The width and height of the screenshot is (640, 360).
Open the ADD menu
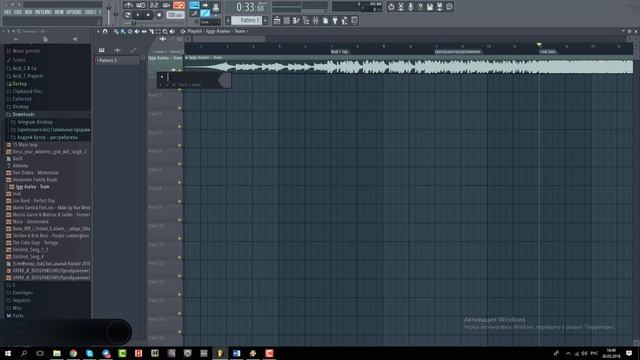click(x=28, y=12)
